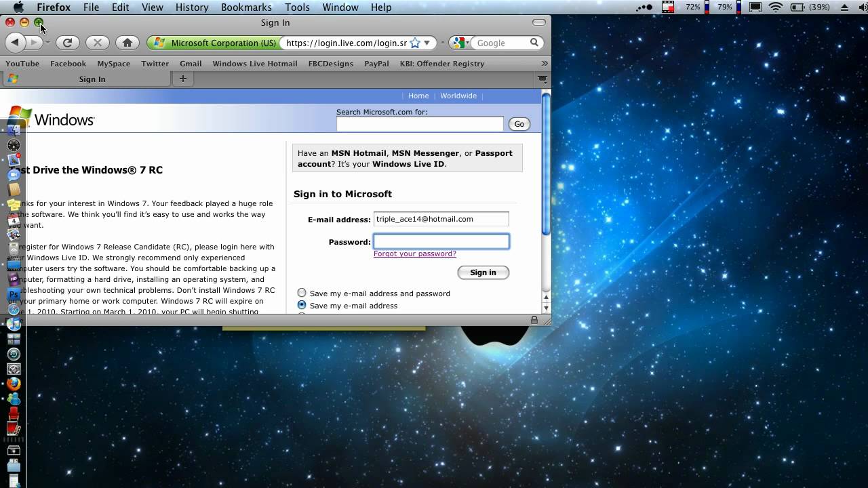Open the PayPal bookmark

click(376, 63)
